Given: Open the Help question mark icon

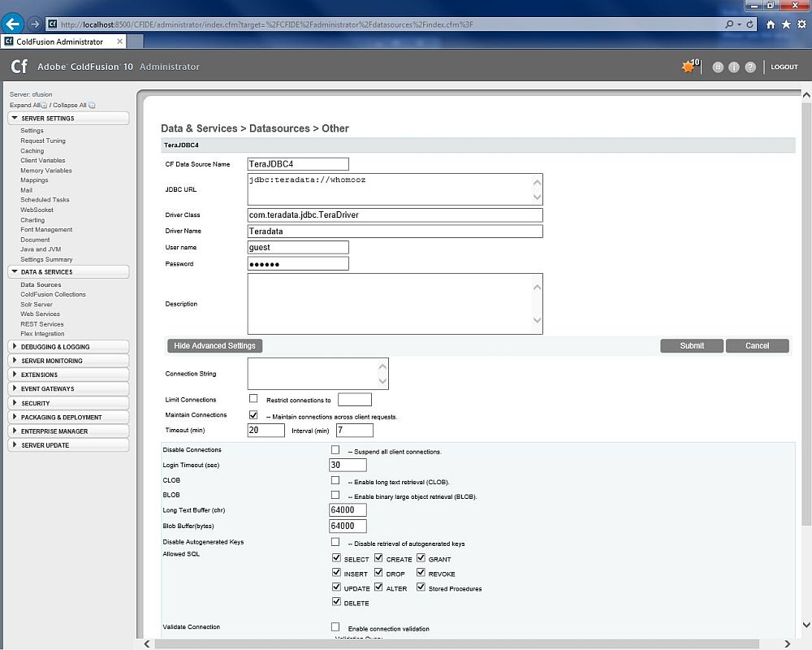Looking at the screenshot, I should pos(750,67).
